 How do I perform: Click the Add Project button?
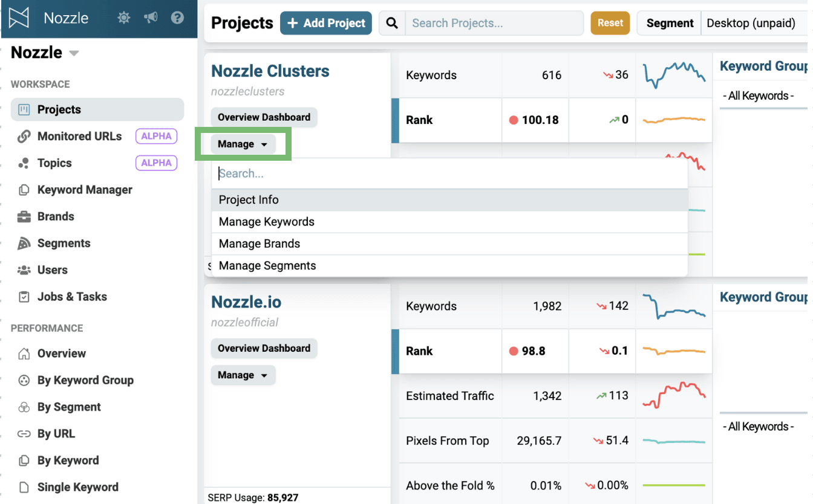coord(326,23)
